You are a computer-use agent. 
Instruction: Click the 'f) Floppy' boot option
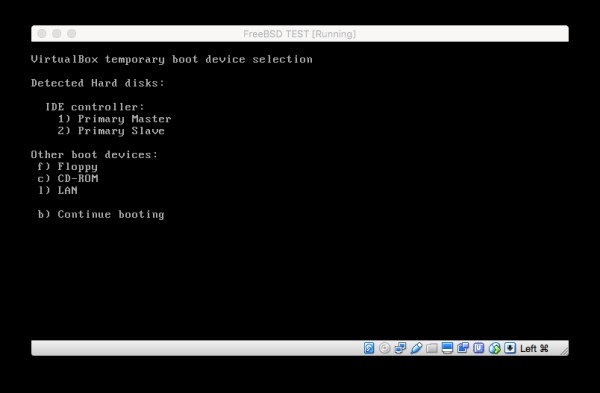click(x=68, y=167)
